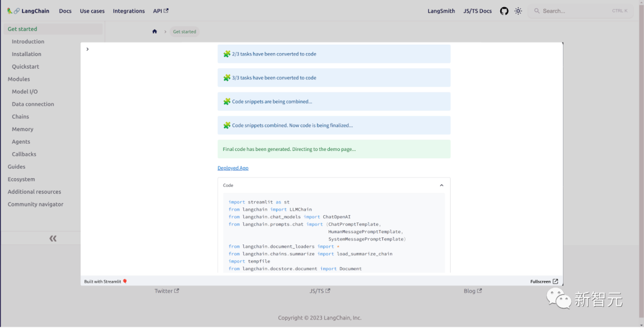
Task: Open JS/TS Docs
Action: click(477, 11)
